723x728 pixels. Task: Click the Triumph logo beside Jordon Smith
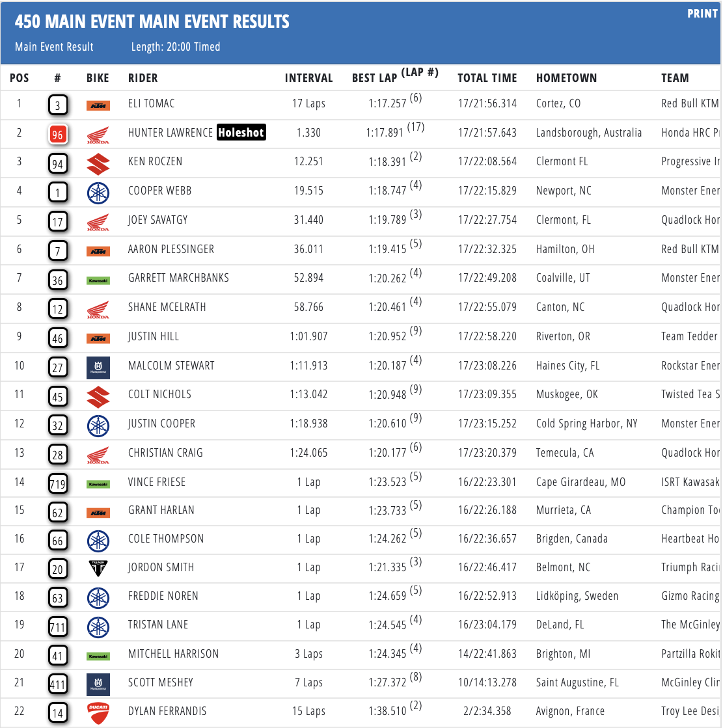(98, 568)
